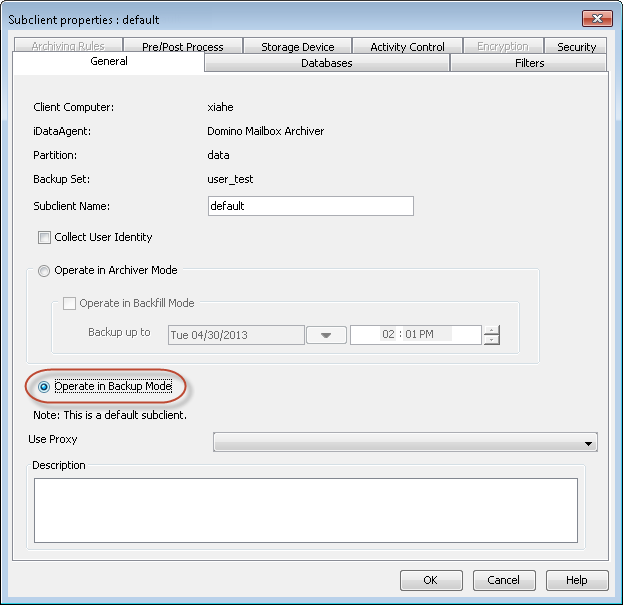Screen dimensions: 623x605
Task: Tick the Operate in Backfill Mode checkbox
Action: pyautogui.click(x=69, y=304)
